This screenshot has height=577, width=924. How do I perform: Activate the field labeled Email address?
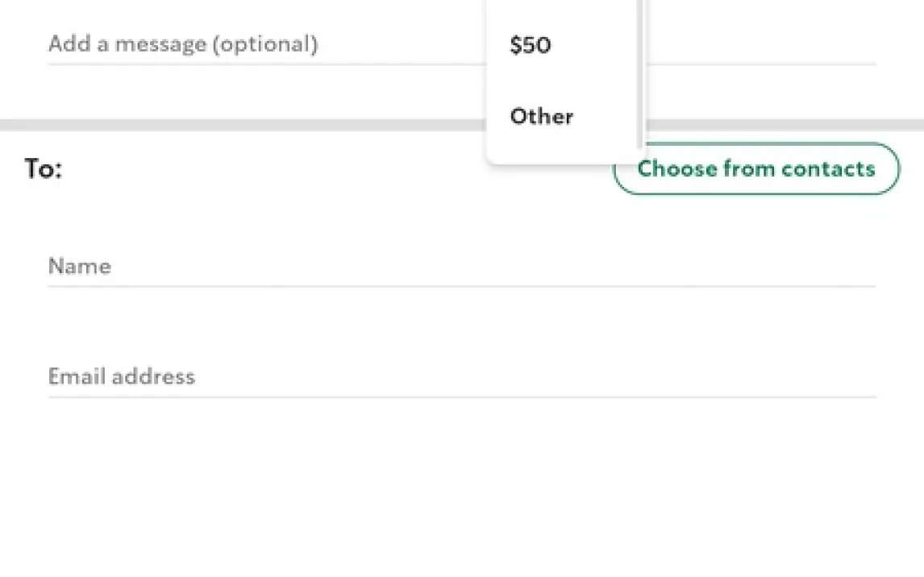tap(461, 377)
